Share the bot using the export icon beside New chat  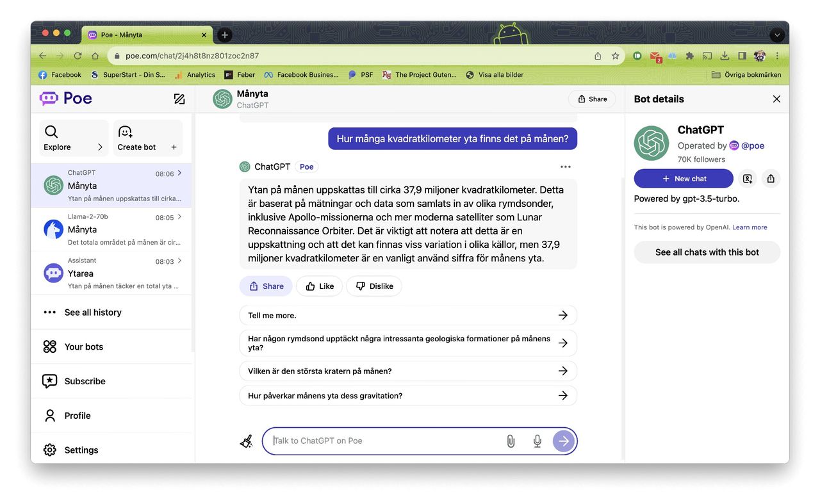[771, 178]
